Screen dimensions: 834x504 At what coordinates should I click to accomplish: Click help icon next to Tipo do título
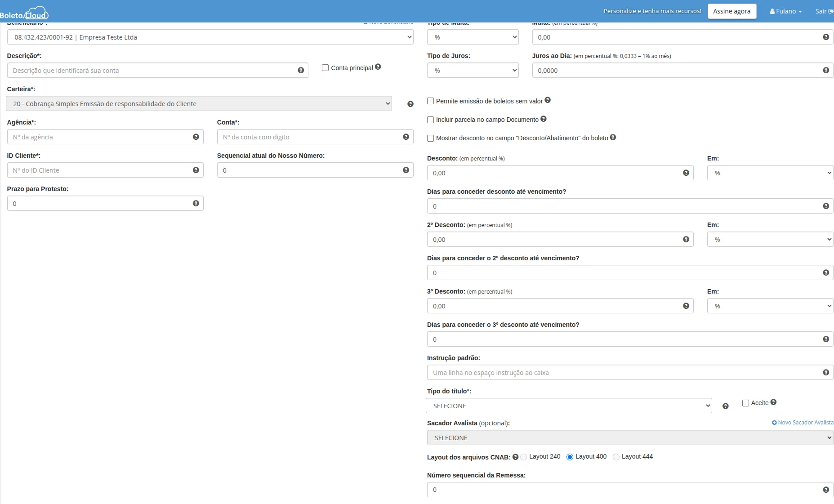point(725,406)
